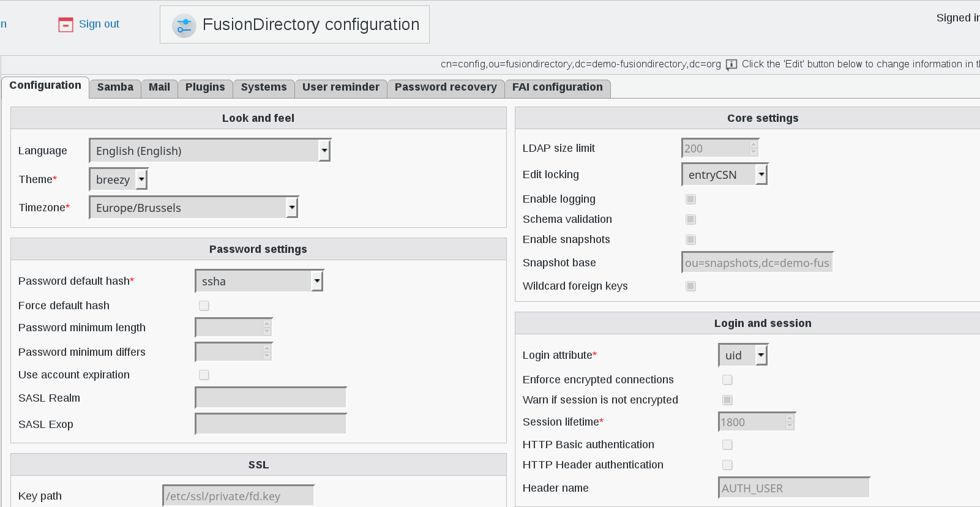Toggle the Enable logging checkbox
980x507 pixels.
(x=690, y=199)
